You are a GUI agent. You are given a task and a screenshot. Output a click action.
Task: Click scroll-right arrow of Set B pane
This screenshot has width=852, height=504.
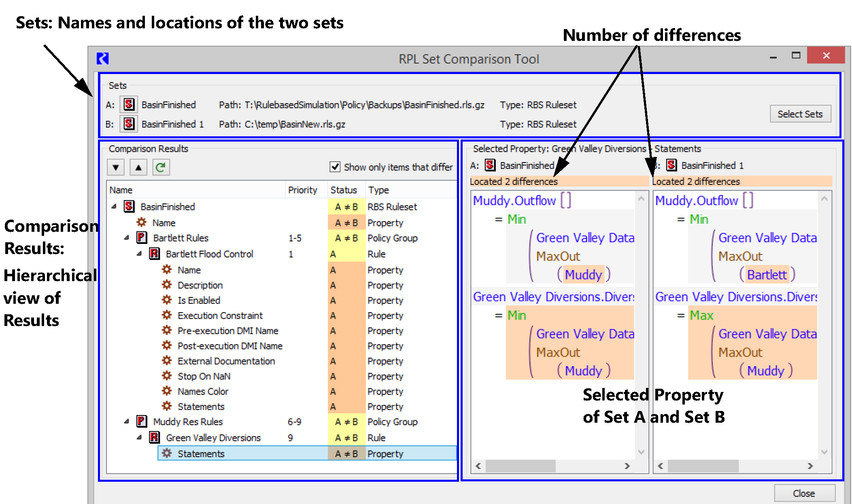[810, 466]
